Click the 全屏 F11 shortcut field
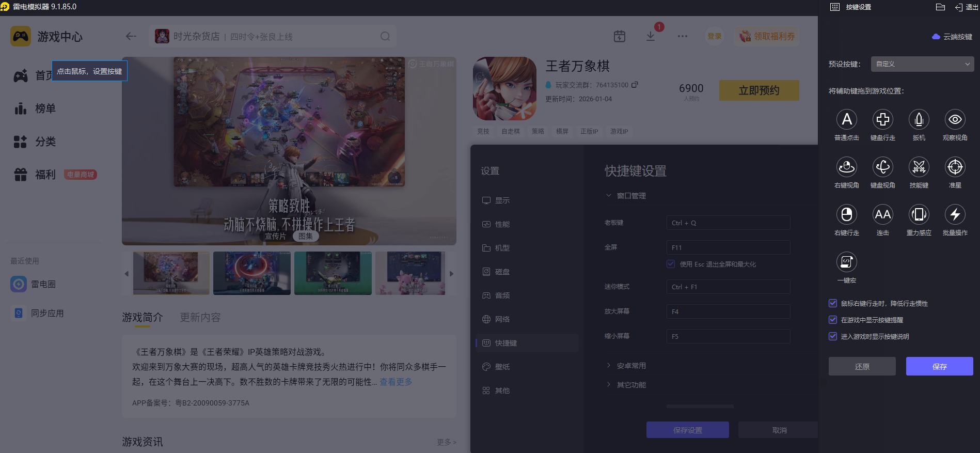The image size is (980, 453). [728, 247]
